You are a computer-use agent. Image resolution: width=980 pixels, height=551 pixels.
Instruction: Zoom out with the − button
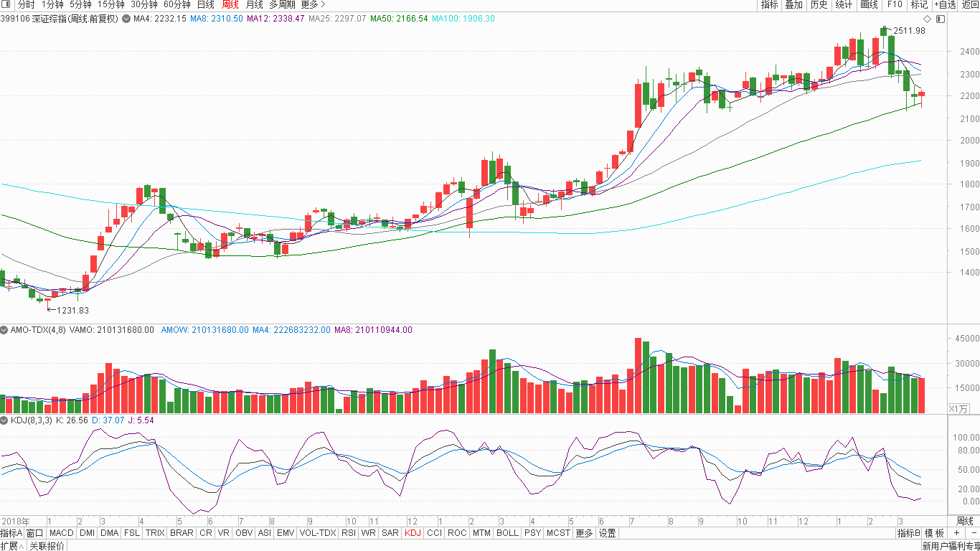[973, 533]
